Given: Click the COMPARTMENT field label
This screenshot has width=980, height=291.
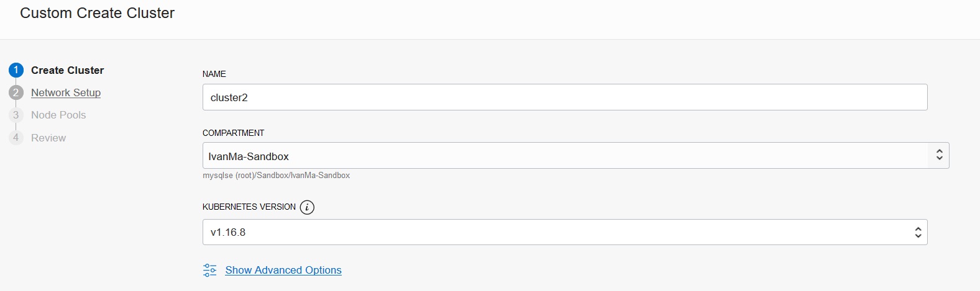Looking at the screenshot, I should (233, 133).
